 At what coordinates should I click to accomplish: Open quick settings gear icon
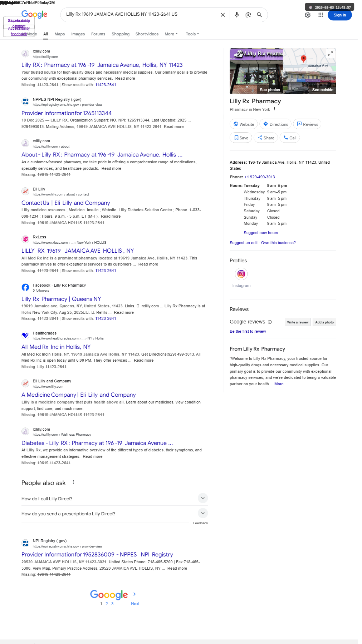(308, 15)
